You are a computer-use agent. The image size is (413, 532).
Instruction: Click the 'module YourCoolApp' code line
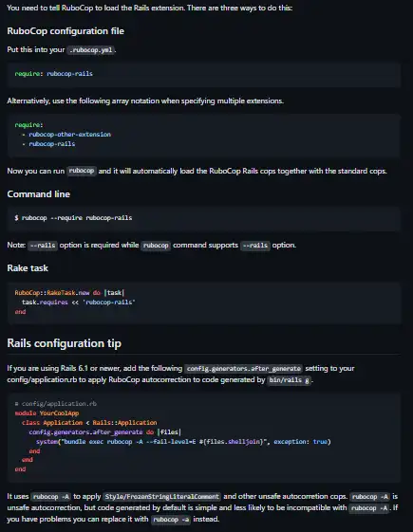coord(47,413)
